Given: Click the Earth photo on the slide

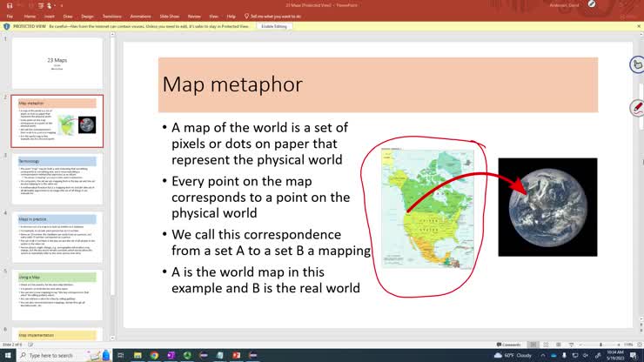Looking at the screenshot, I should pyautogui.click(x=548, y=207).
